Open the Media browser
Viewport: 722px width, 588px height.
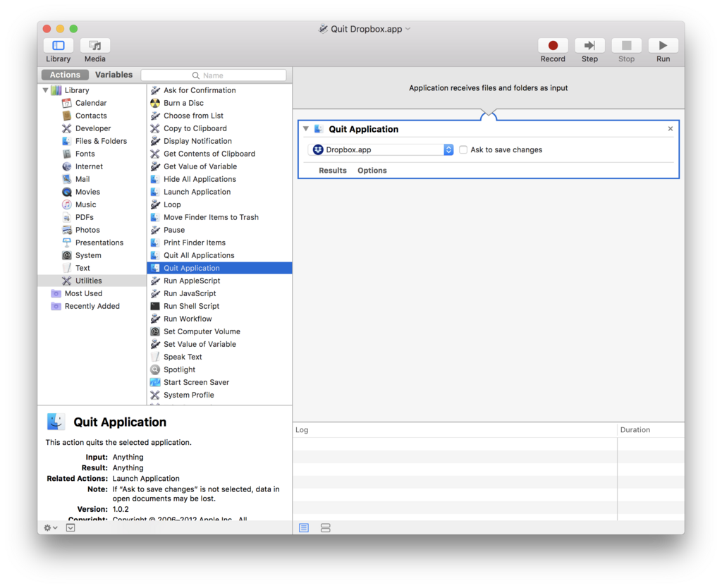[x=95, y=46]
